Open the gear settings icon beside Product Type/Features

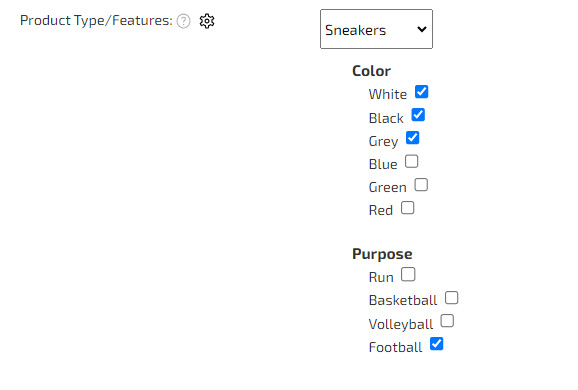coord(207,21)
